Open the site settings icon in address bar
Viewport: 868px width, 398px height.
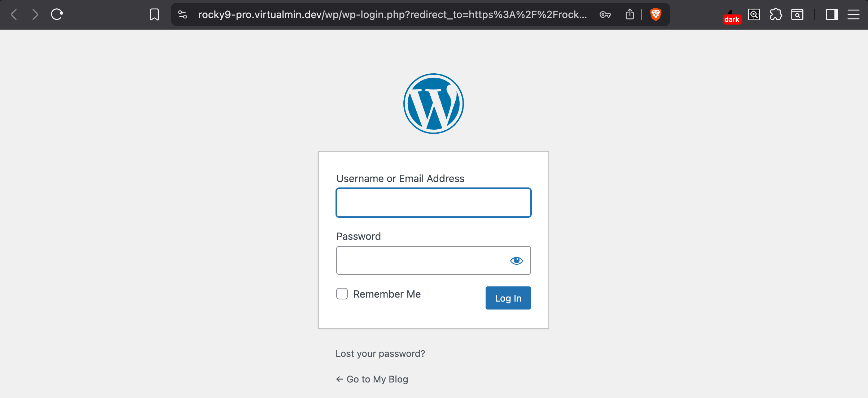(183, 14)
